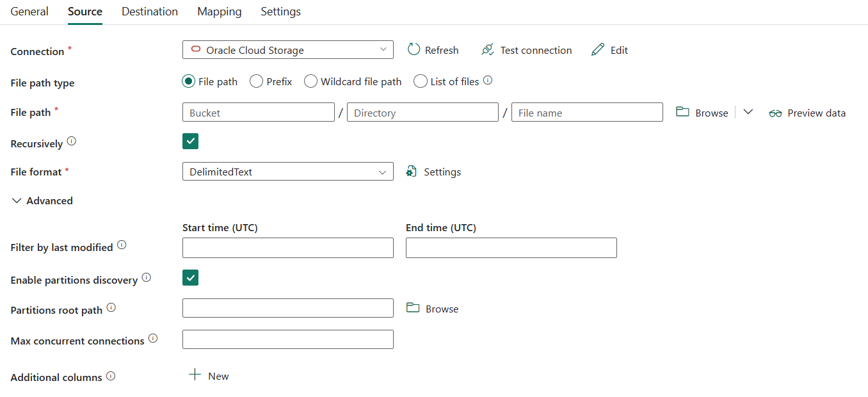Click the Browse folder icon beside File name

[683, 112]
